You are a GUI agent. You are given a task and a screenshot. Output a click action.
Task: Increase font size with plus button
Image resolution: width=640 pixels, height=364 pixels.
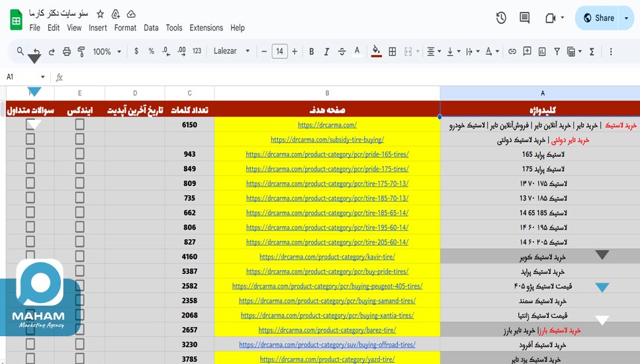click(x=295, y=52)
